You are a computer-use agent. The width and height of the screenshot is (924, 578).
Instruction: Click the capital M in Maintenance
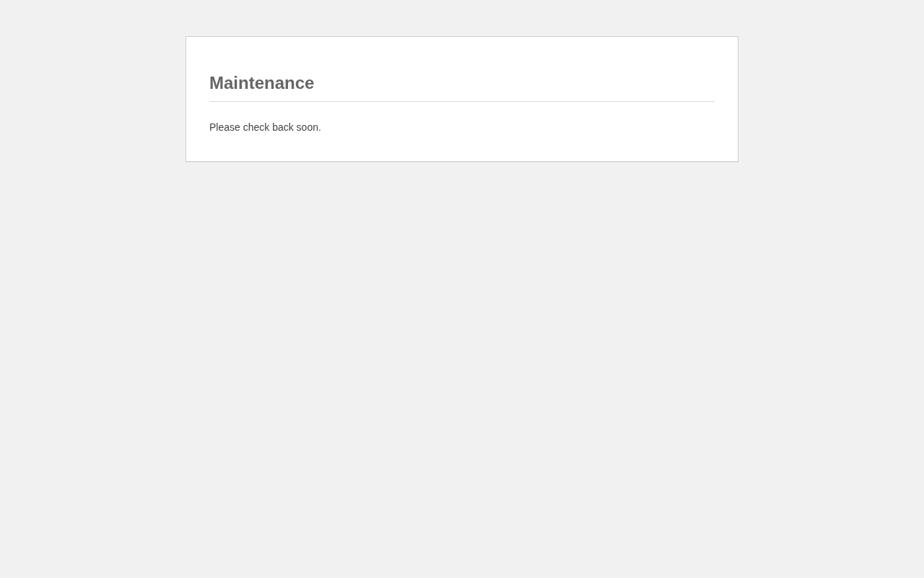point(216,83)
